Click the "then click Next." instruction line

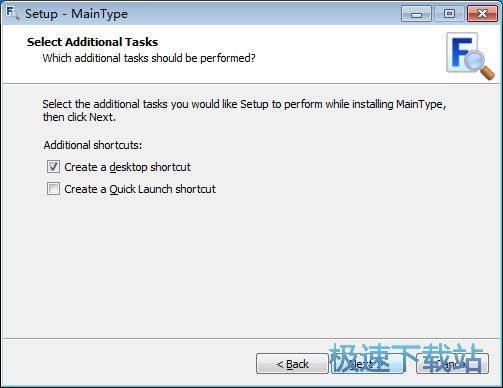[79, 117]
